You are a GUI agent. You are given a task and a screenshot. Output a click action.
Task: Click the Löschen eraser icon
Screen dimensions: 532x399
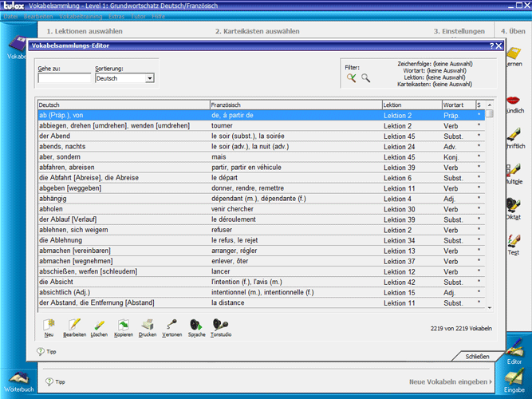99,326
